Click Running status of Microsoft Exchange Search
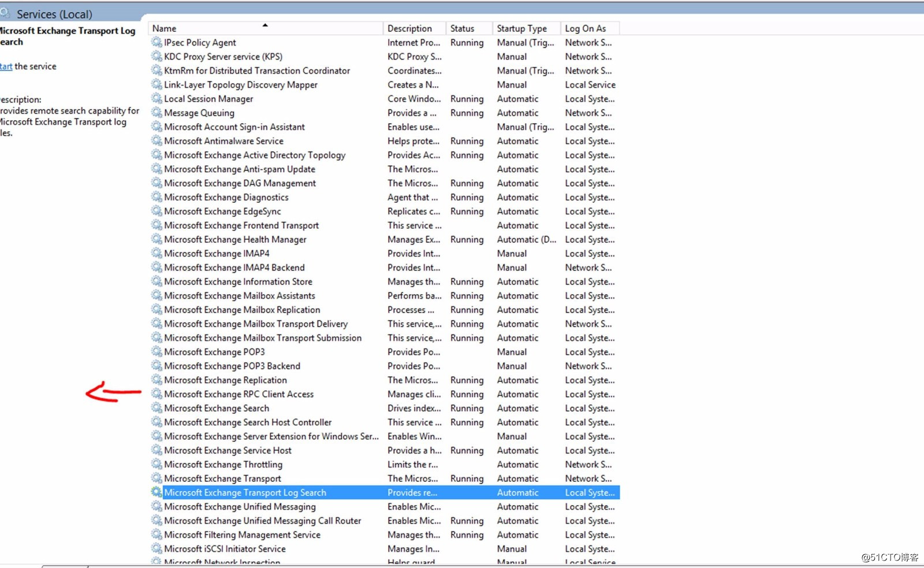The height and width of the screenshot is (568, 924). (467, 408)
